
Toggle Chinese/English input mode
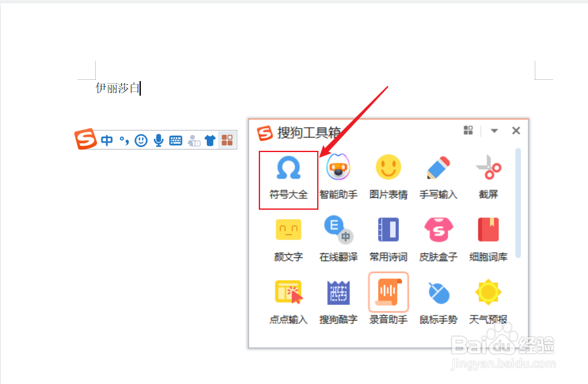108,139
